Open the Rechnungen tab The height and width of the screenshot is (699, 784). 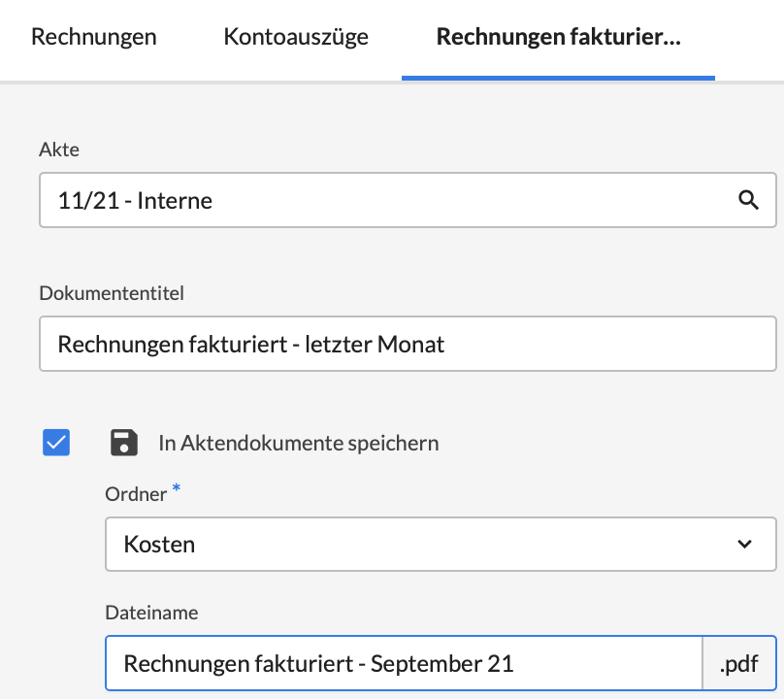(93, 37)
